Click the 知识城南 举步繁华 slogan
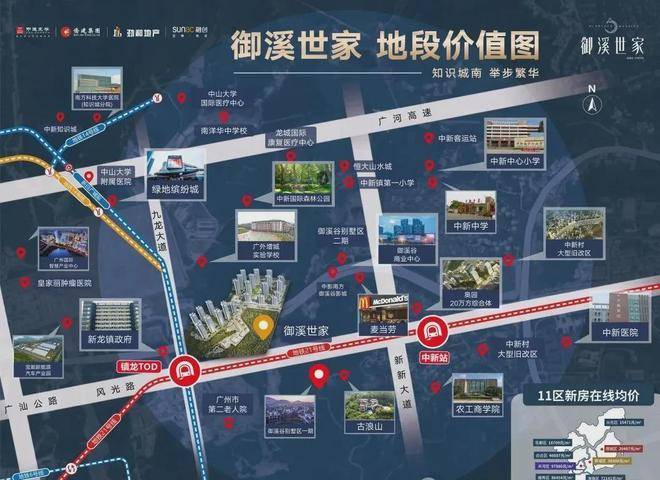 pyautogui.click(x=485, y=73)
